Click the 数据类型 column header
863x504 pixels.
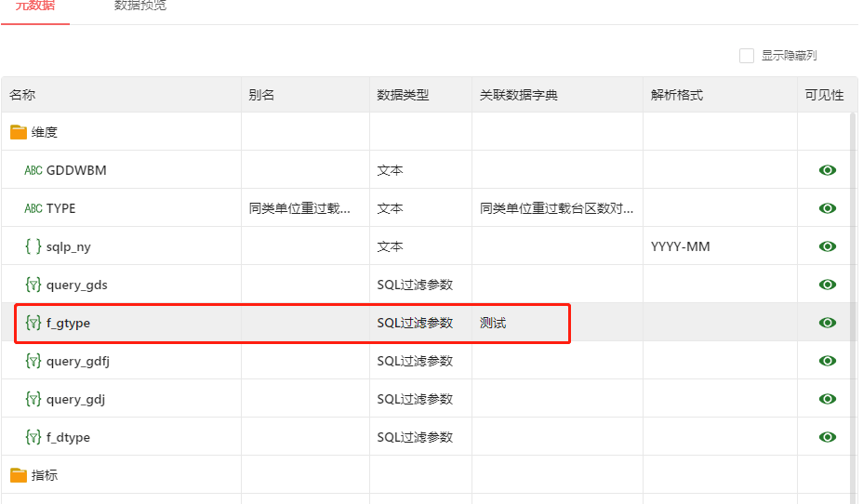pyautogui.click(x=403, y=95)
